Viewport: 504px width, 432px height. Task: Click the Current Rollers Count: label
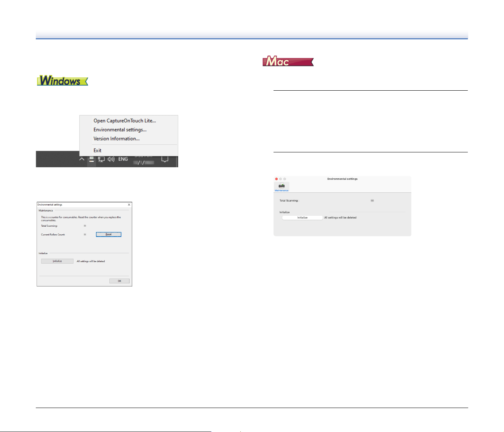point(53,235)
